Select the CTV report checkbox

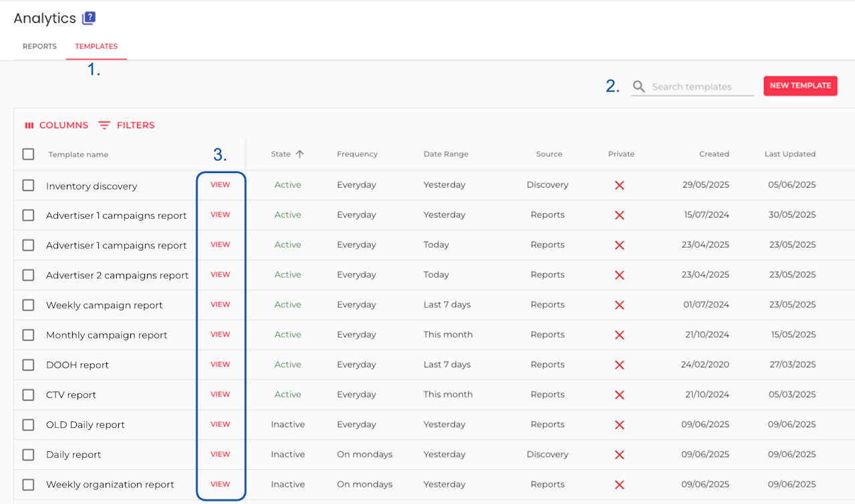(x=28, y=395)
